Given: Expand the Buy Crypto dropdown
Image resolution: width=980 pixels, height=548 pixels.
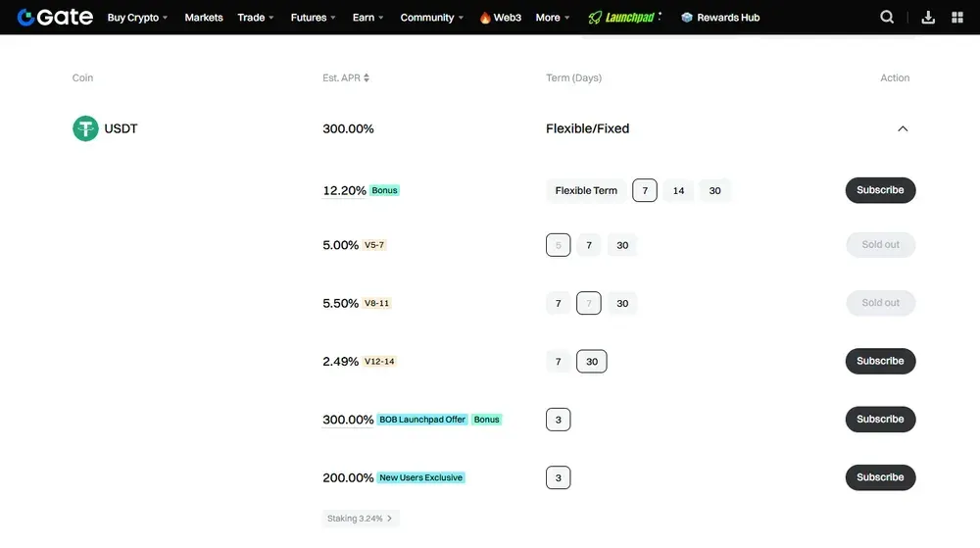Looking at the screenshot, I should (x=137, y=18).
